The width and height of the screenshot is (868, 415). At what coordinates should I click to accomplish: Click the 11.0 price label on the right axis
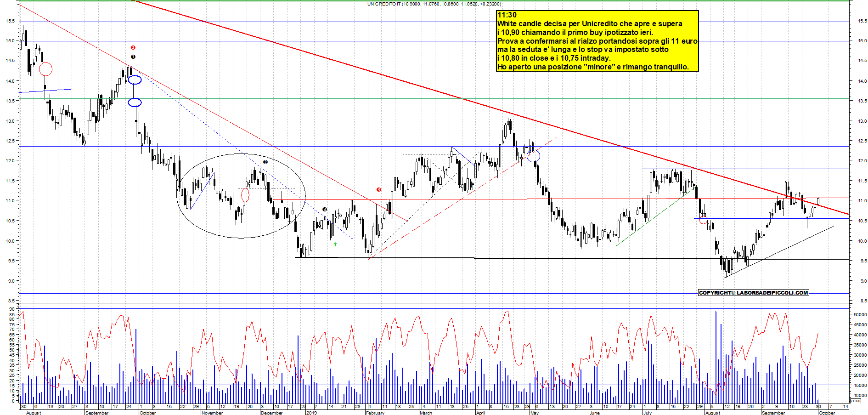point(862,201)
